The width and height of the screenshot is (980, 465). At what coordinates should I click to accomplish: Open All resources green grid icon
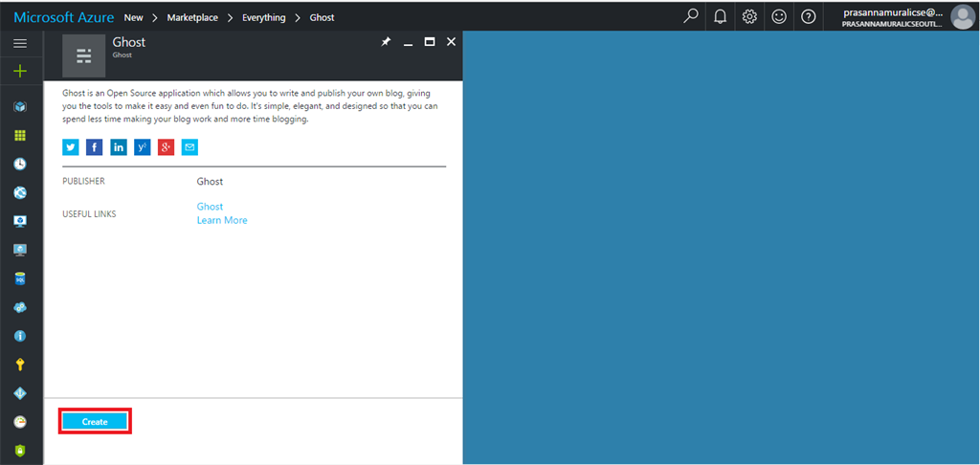click(x=20, y=136)
